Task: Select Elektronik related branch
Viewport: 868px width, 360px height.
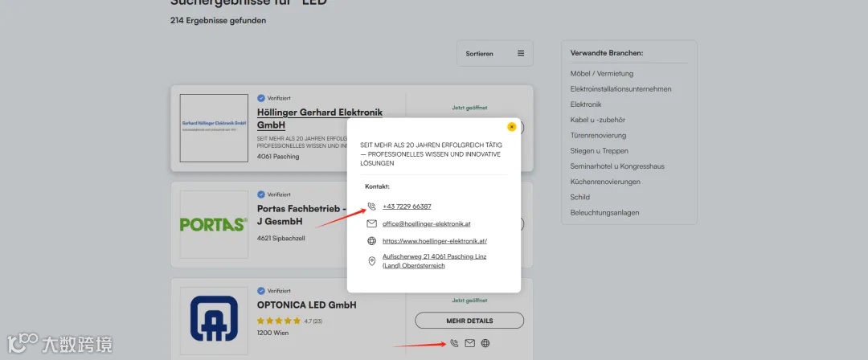Action: coord(586,104)
